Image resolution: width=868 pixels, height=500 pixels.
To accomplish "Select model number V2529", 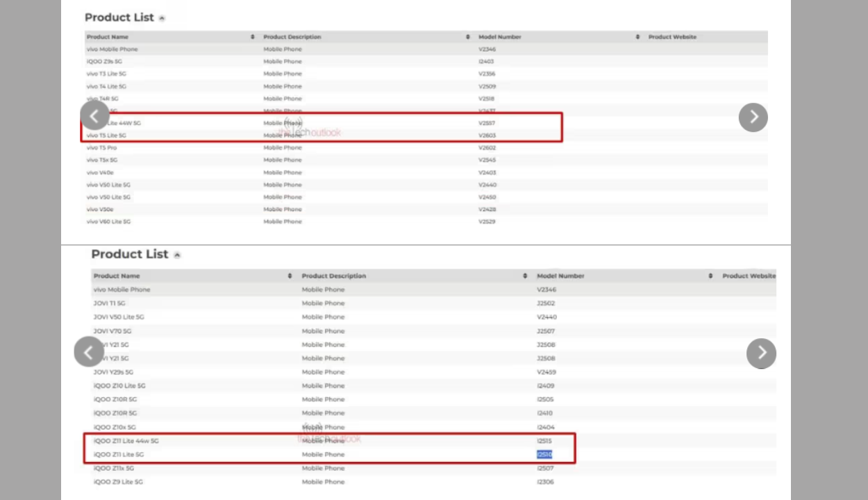I will pos(487,222).
